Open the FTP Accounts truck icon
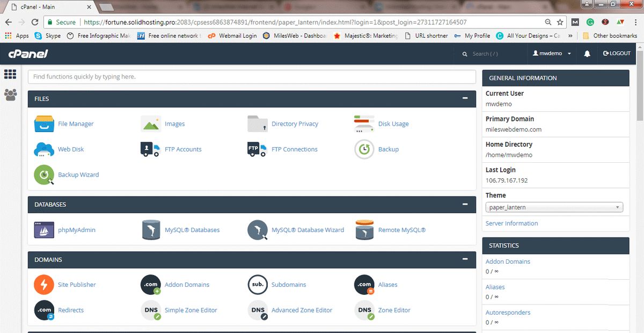The height and width of the screenshot is (333, 644). 151,149
